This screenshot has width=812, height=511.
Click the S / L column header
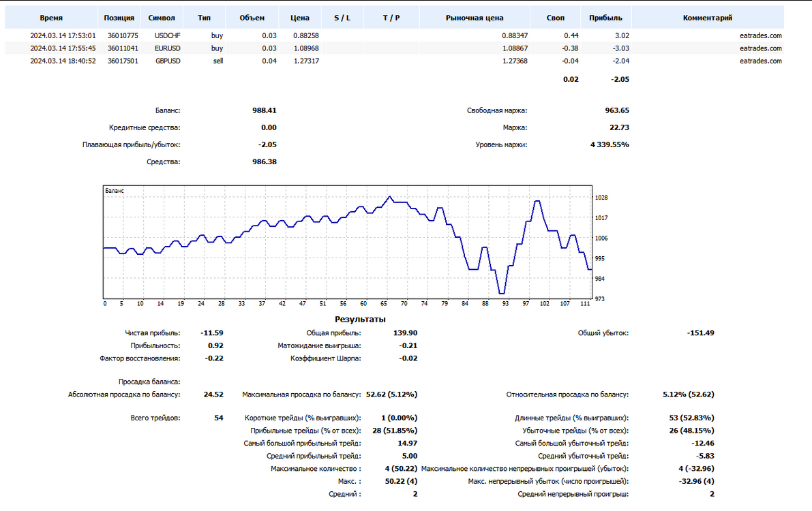(x=342, y=18)
